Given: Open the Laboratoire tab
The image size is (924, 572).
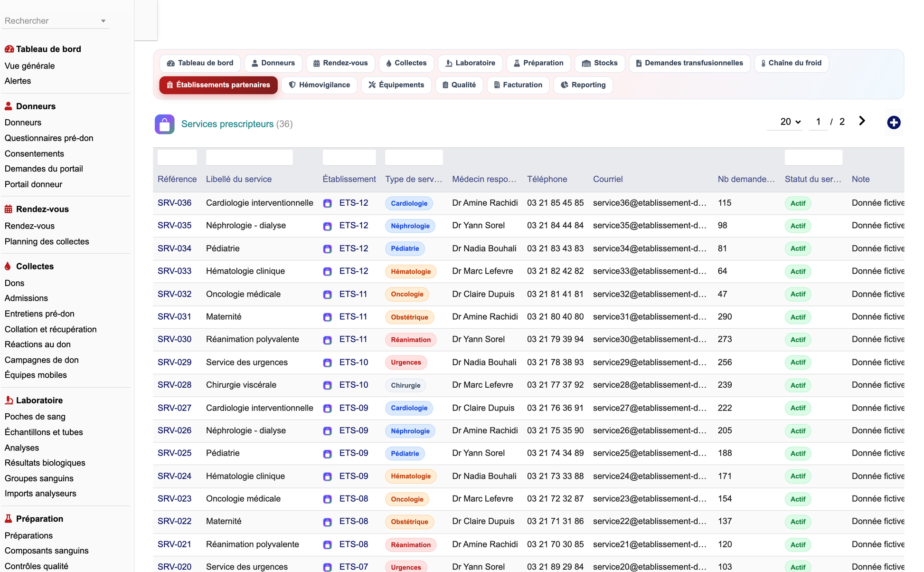Looking at the screenshot, I should click(470, 63).
